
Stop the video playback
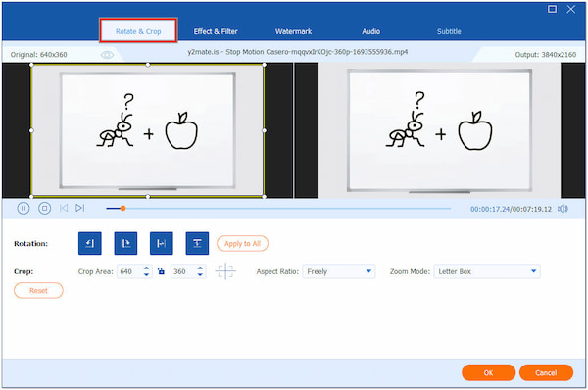tap(45, 208)
